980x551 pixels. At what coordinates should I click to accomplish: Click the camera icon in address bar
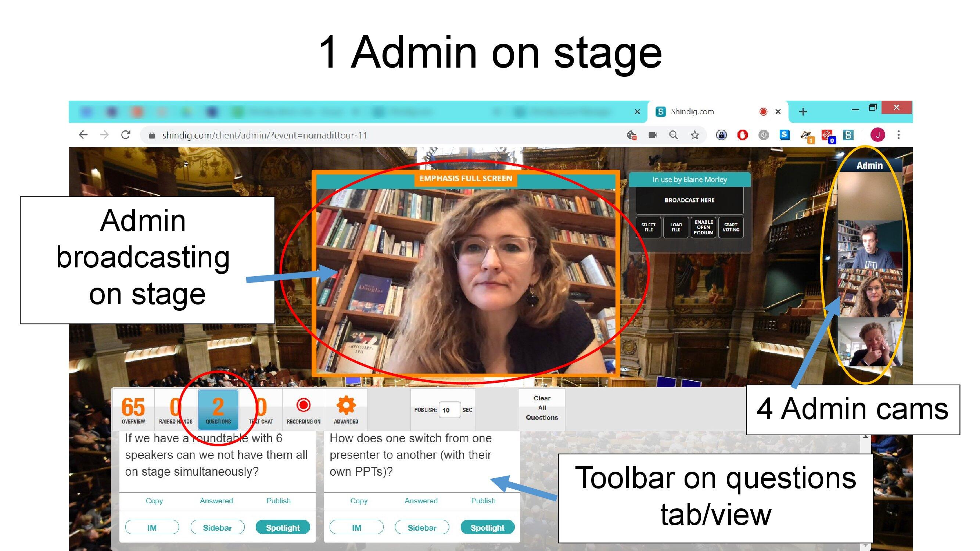pos(653,135)
